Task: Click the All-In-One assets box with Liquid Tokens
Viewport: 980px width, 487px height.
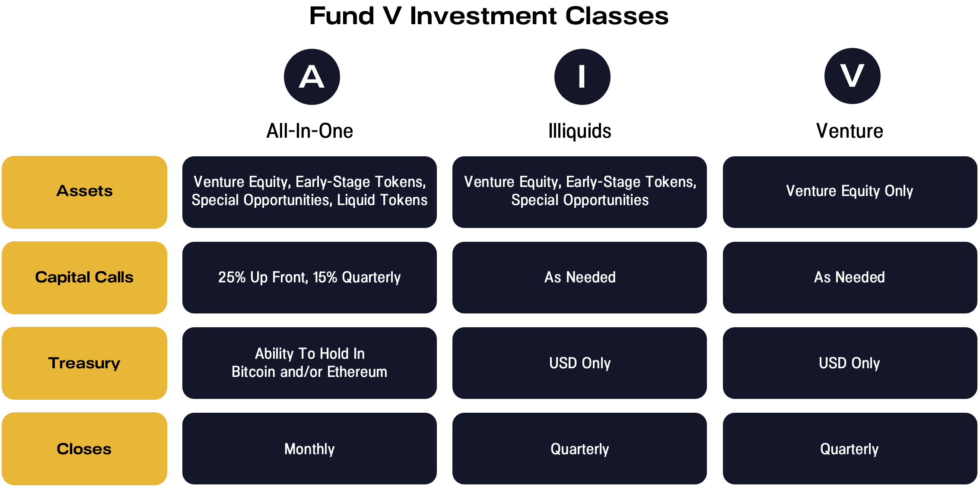Action: click(309, 192)
